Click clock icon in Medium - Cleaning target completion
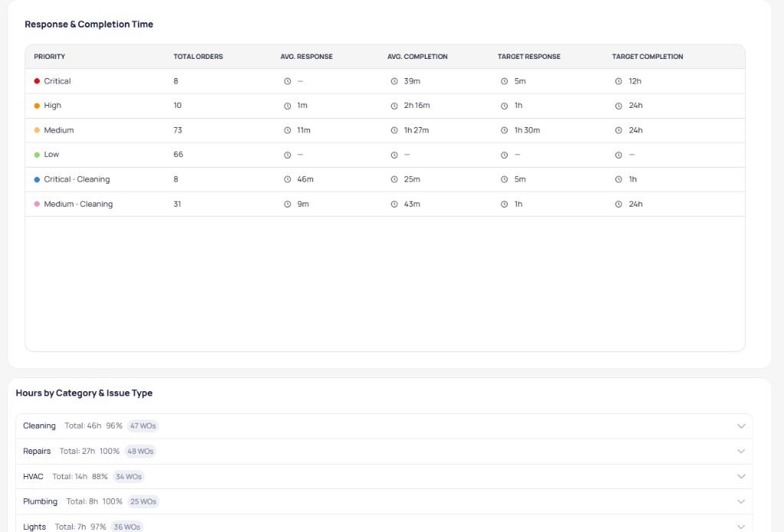The width and height of the screenshot is (784, 532). pos(619,204)
